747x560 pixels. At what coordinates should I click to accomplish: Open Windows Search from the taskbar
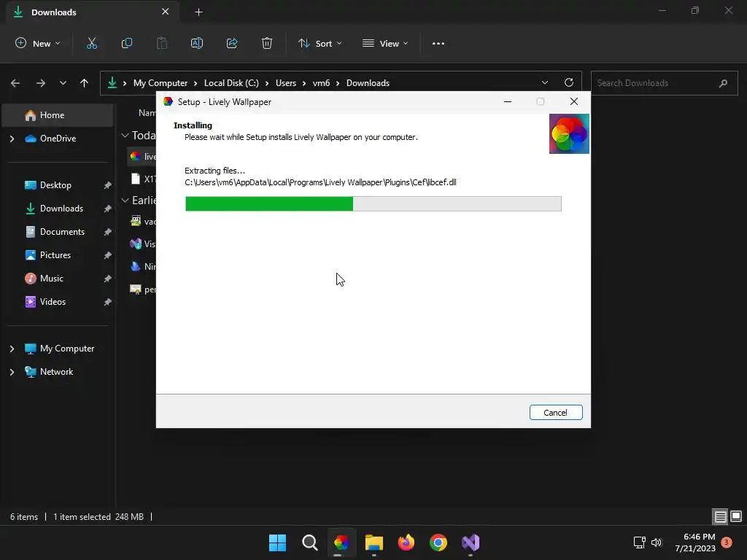(x=309, y=542)
